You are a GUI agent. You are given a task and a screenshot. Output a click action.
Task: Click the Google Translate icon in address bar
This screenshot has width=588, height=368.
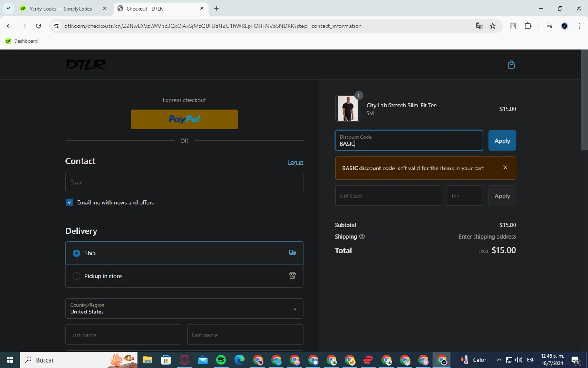[479, 26]
